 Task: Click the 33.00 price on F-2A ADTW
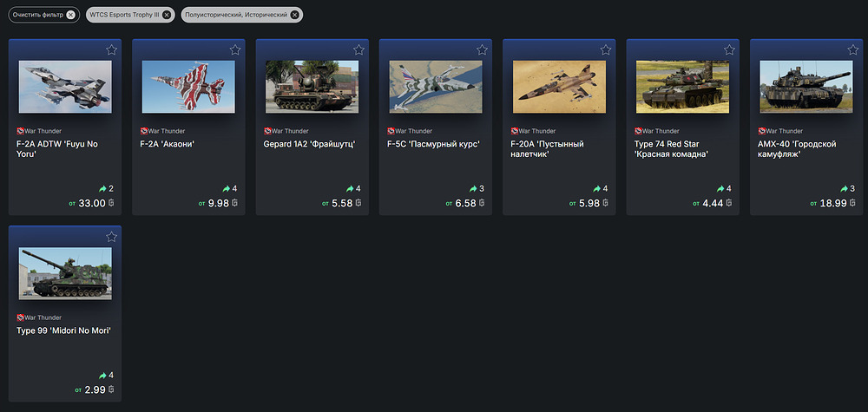pyautogui.click(x=91, y=203)
